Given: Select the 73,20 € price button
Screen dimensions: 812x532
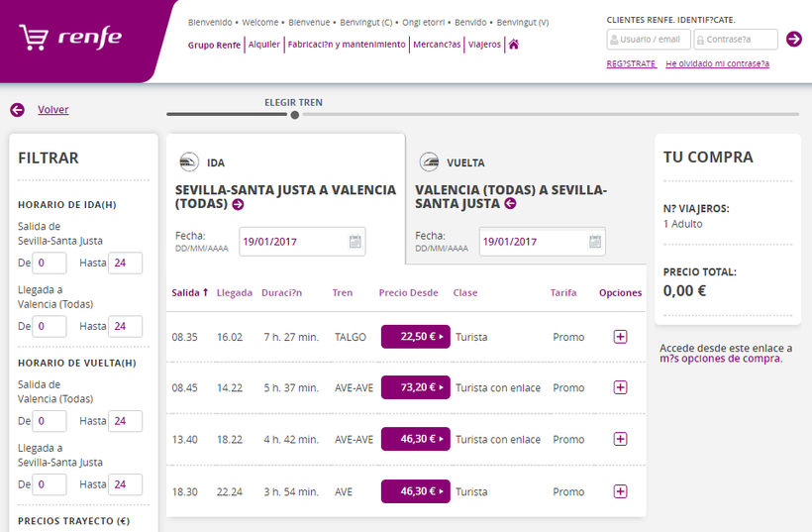Looking at the screenshot, I should (415, 387).
